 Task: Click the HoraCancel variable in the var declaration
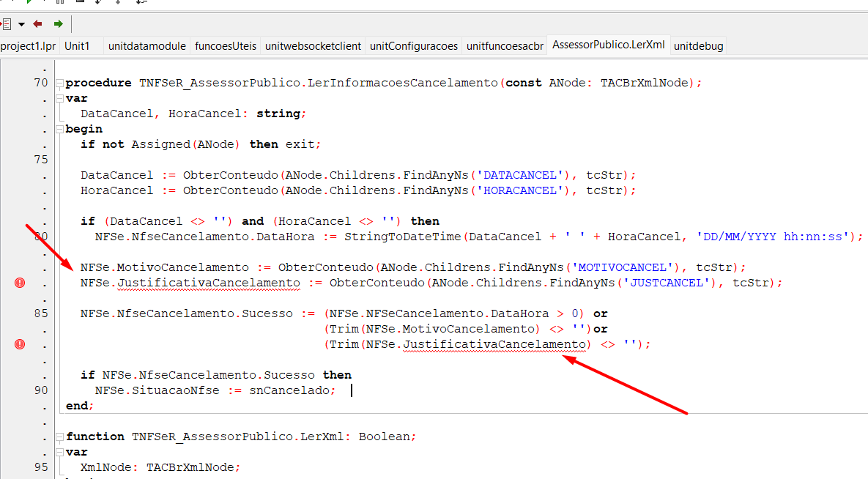(205, 114)
